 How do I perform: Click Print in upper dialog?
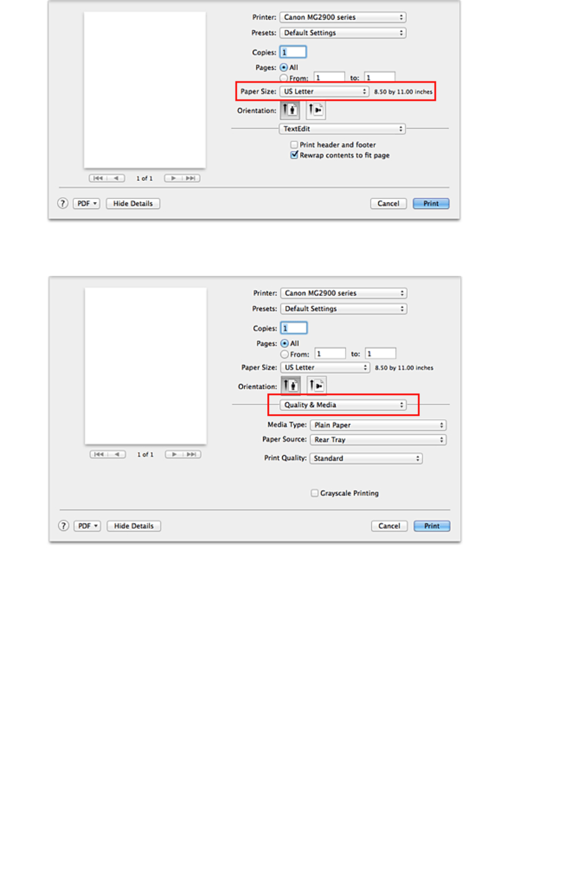(431, 203)
